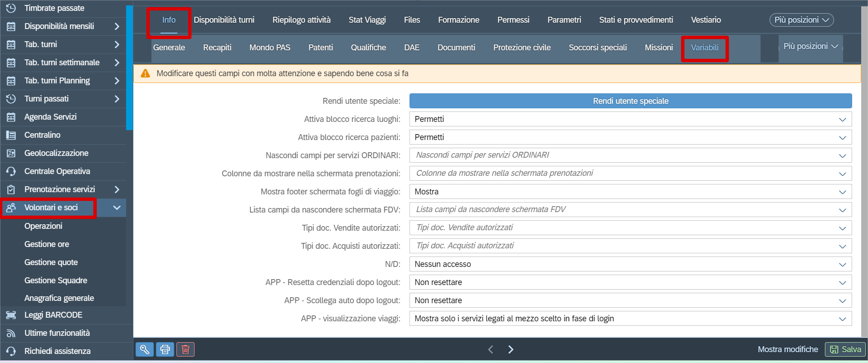Click the Richiedi assistenza headset icon
Viewport: 868px width, 363px height.
pyautogui.click(x=11, y=351)
